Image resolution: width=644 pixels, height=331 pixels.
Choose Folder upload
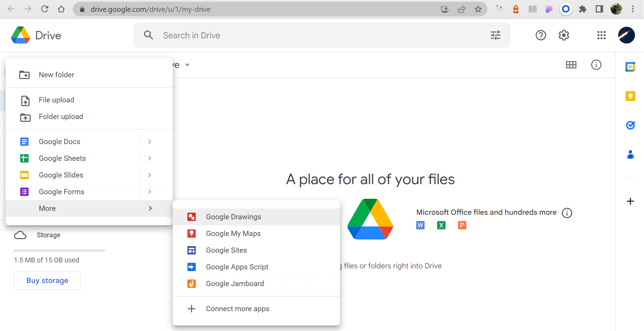tap(89, 117)
